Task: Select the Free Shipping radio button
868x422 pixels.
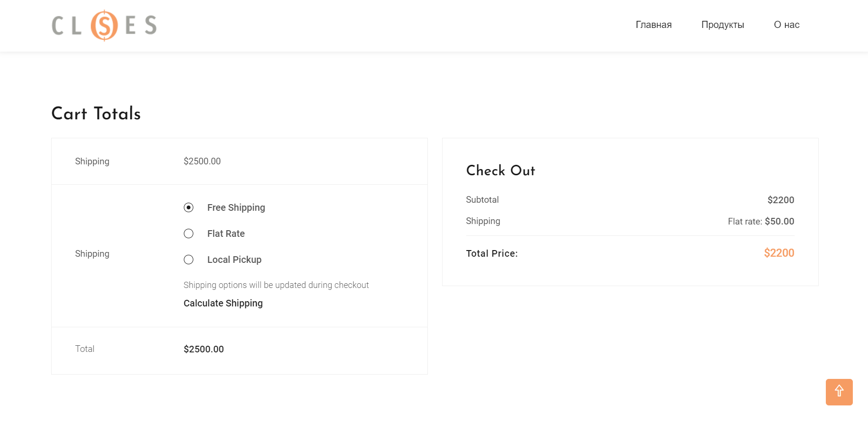Action: (x=189, y=207)
